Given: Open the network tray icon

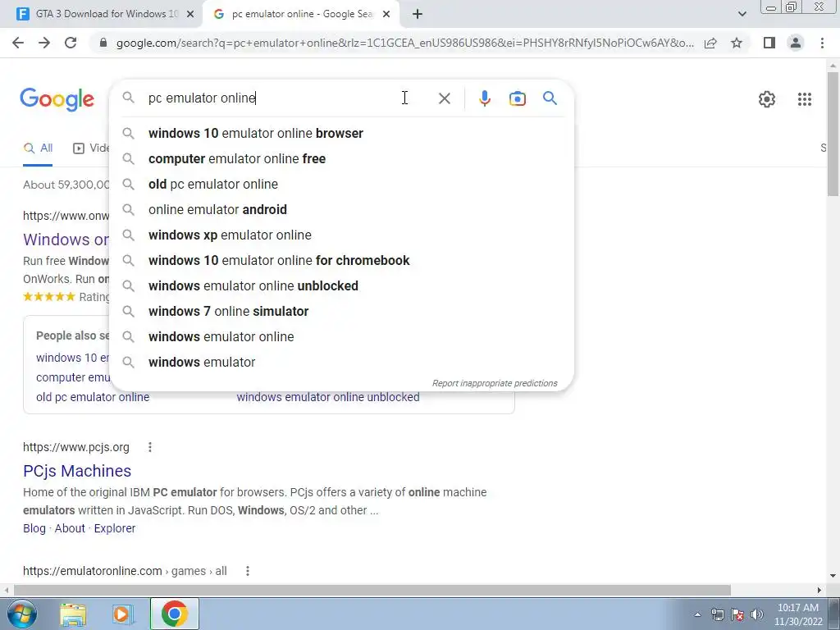Looking at the screenshot, I should 717,614.
